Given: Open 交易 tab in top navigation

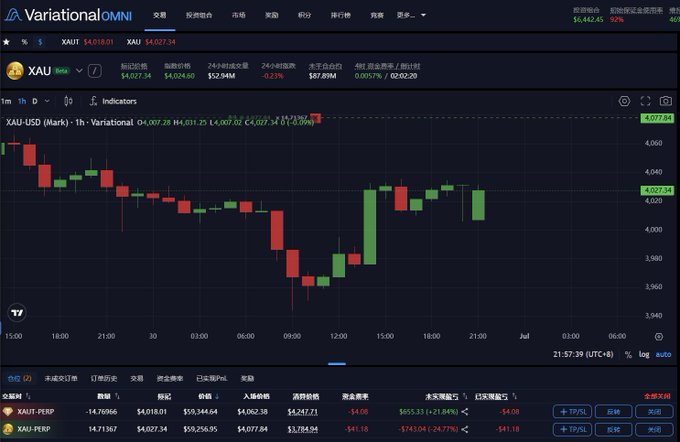Looking at the screenshot, I should (160, 15).
